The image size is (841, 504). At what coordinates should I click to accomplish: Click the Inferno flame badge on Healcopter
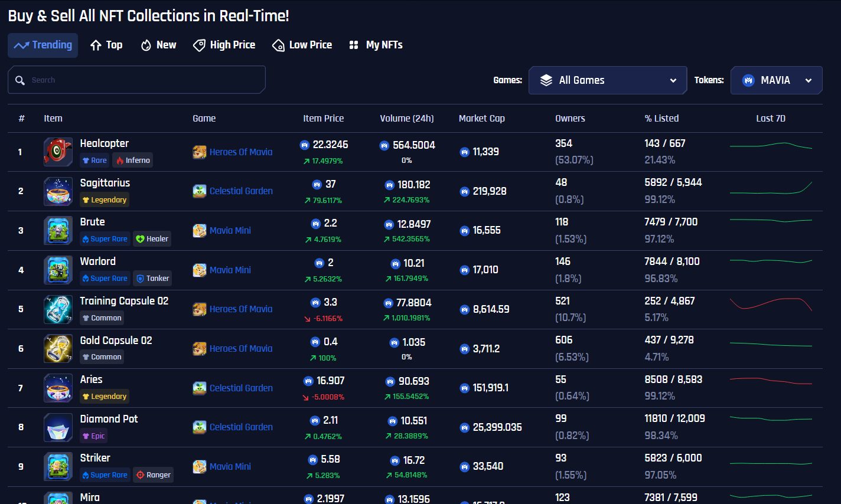click(x=132, y=160)
